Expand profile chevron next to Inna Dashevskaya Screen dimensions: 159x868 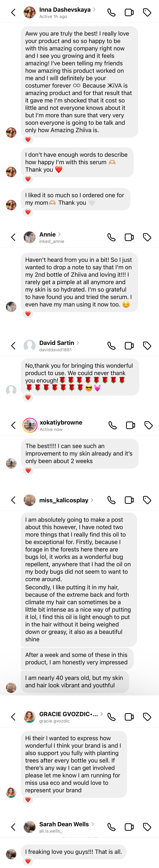coord(94,9)
